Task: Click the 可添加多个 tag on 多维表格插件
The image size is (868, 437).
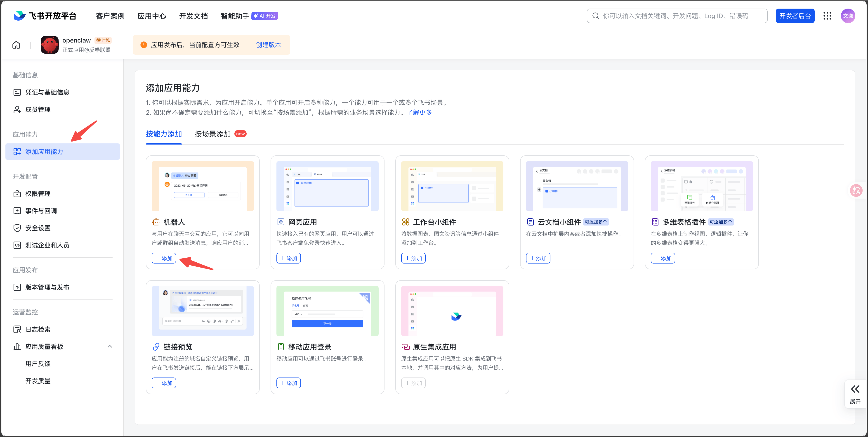Action: (x=721, y=222)
